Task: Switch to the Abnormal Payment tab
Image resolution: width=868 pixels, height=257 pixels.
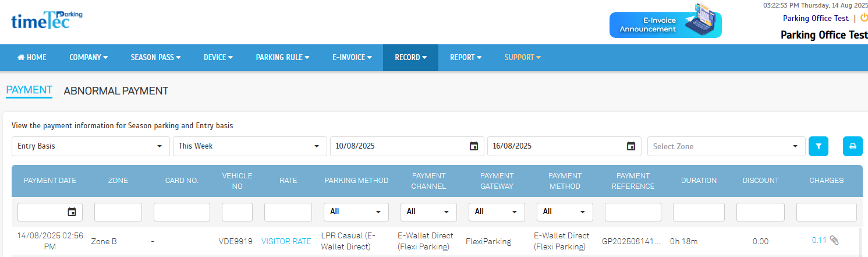Action: tap(116, 91)
